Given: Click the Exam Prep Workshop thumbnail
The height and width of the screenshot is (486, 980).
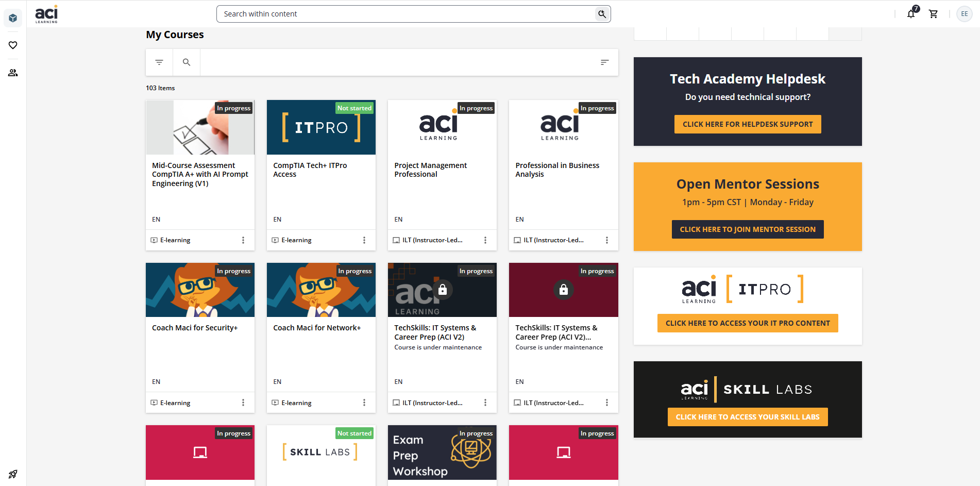Looking at the screenshot, I should coord(442,453).
